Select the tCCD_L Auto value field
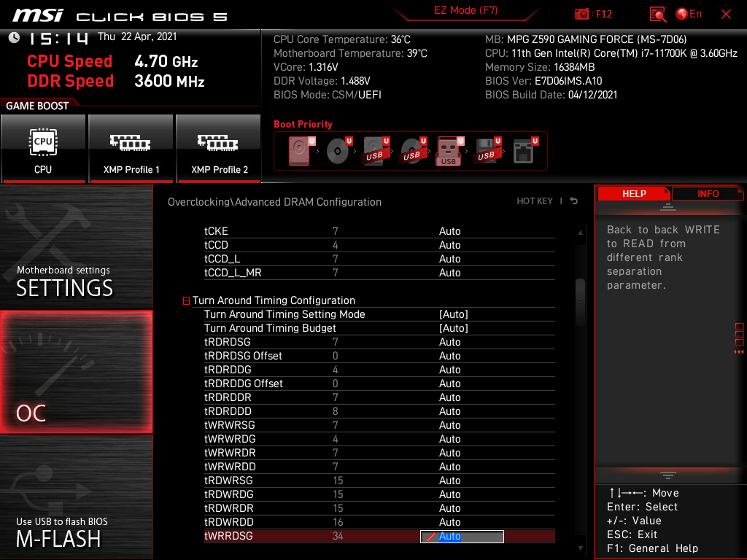This screenshot has height=560, width=747. tap(449, 259)
